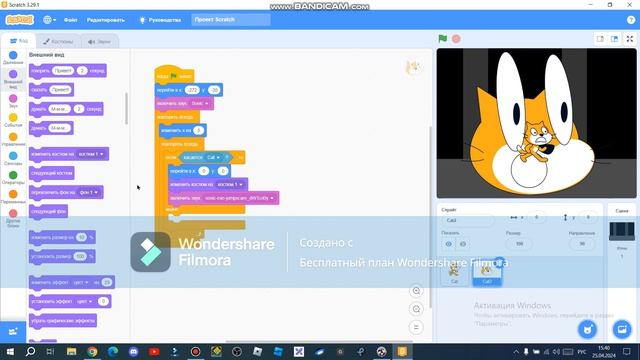This screenshot has height=360, width=640.
Task: Zoom in the script workspace
Action: pyautogui.click(x=416, y=291)
